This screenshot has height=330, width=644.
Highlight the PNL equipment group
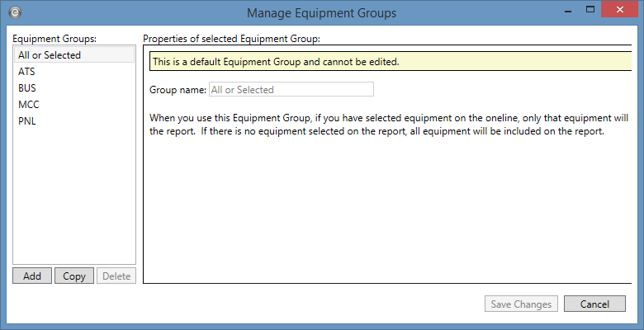point(27,121)
